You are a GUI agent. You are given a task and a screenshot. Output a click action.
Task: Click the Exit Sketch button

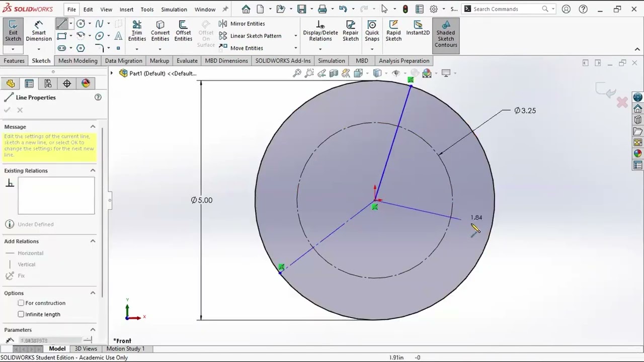(13, 31)
